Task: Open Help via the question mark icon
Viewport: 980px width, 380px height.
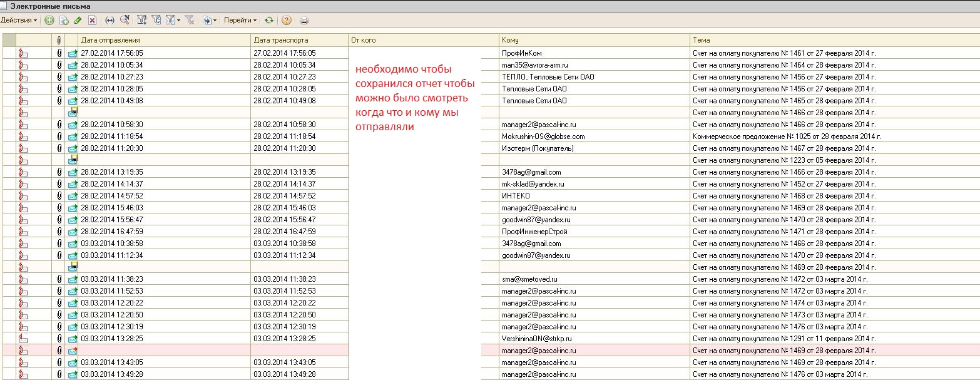Action: pyautogui.click(x=286, y=20)
